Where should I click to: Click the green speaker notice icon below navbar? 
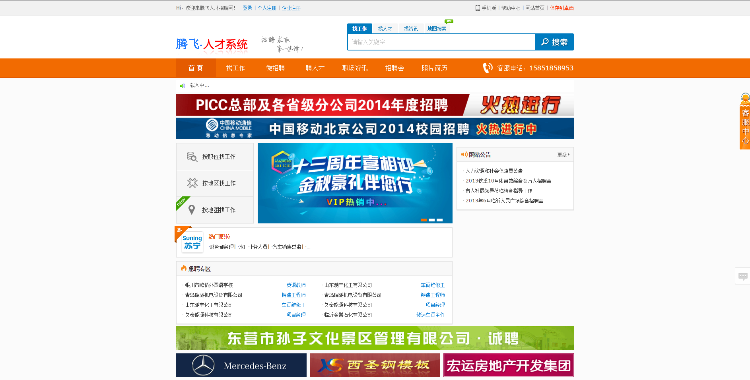(182, 86)
